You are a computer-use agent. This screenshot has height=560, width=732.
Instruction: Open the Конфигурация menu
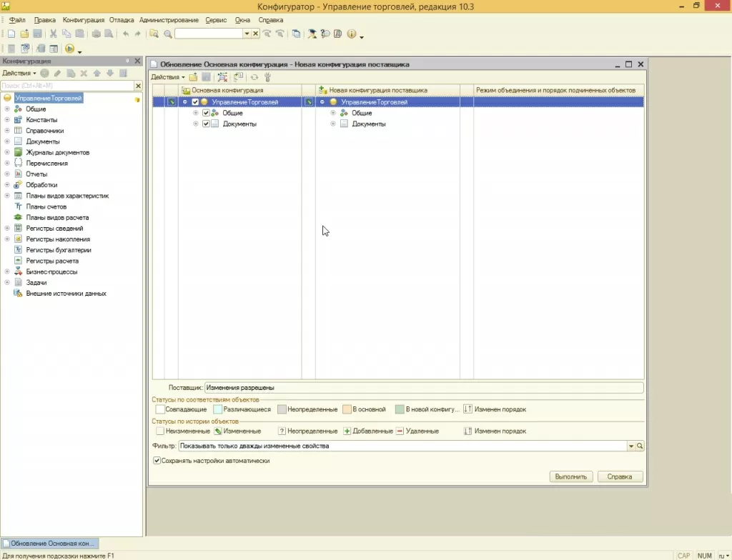83,20
